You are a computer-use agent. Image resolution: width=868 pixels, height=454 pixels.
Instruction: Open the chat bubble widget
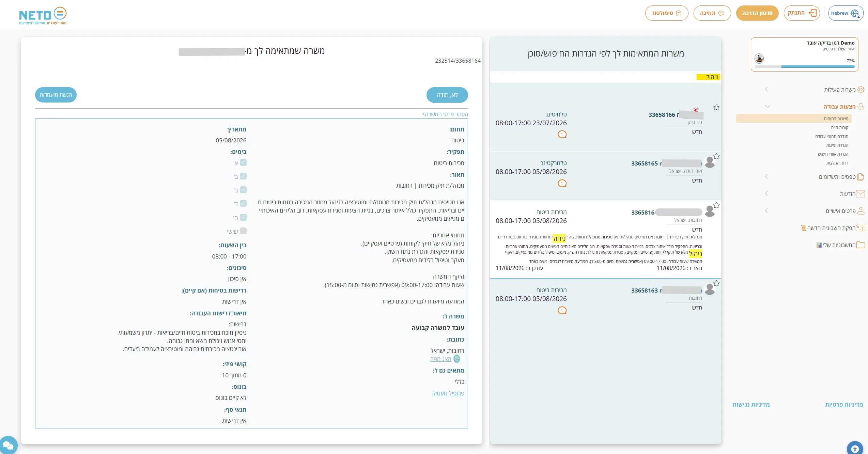point(7,445)
